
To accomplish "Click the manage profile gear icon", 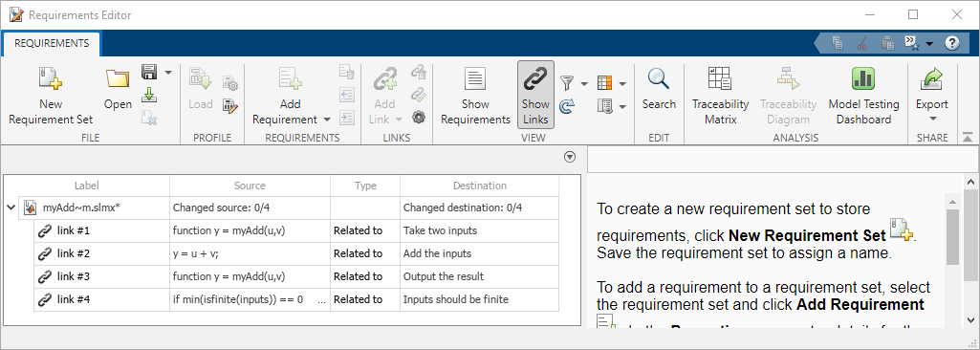I will [229, 84].
